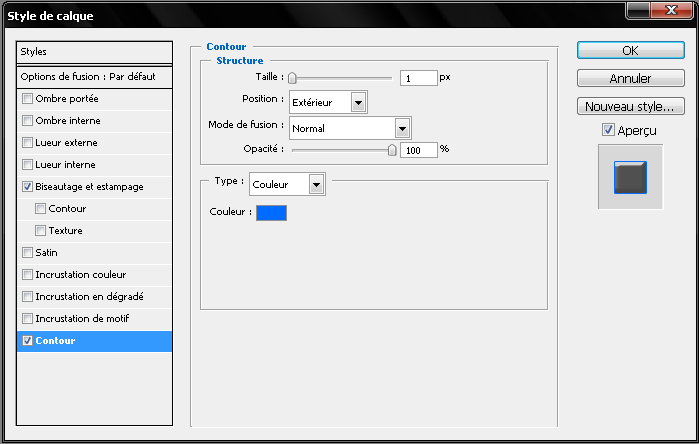Enable Incrustation couleur checkbox

(x=27, y=275)
